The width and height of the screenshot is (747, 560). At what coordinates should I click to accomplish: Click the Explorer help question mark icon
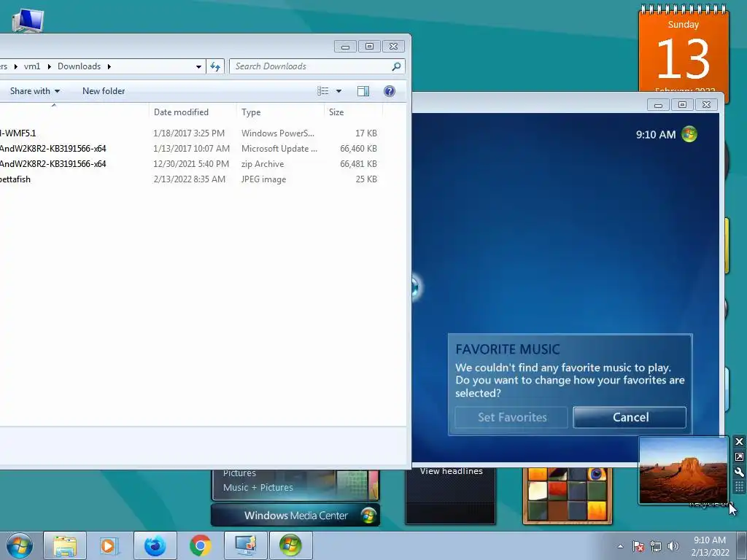(x=390, y=91)
